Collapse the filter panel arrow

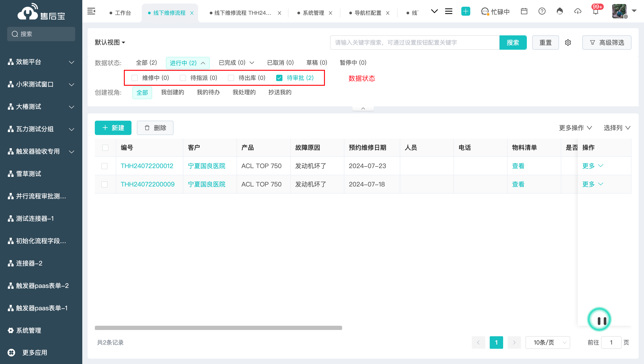tap(363, 108)
